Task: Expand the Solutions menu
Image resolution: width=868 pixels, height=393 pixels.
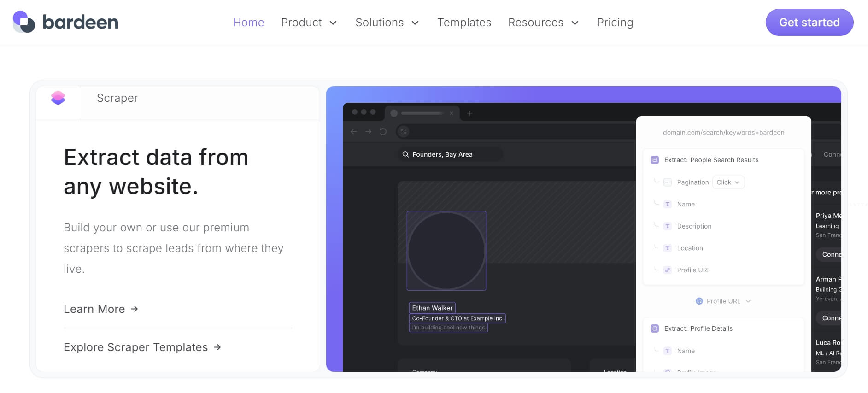Action: (x=387, y=23)
